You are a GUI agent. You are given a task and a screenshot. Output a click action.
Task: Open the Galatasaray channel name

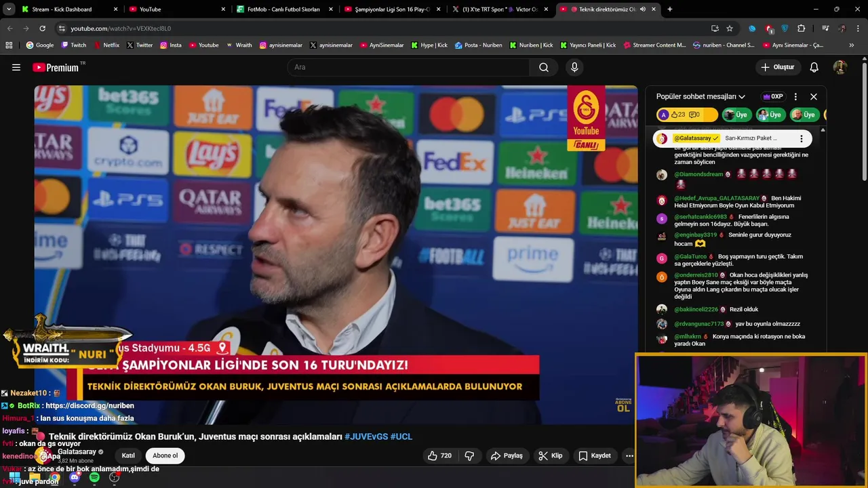(77, 451)
